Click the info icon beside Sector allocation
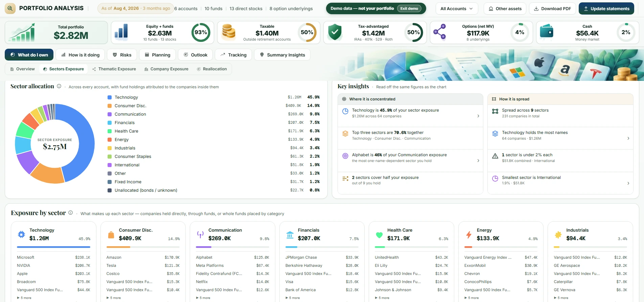The image size is (644, 302). tap(59, 86)
